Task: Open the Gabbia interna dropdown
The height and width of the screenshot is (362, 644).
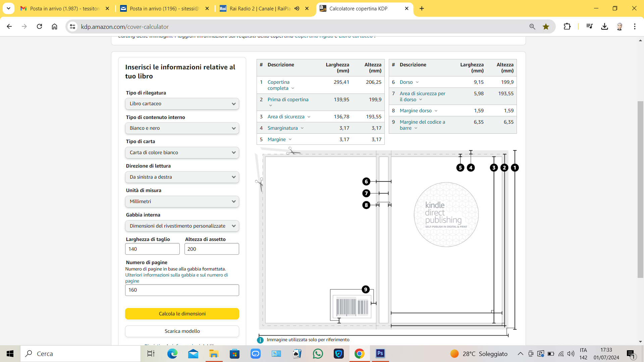Action: point(182,226)
